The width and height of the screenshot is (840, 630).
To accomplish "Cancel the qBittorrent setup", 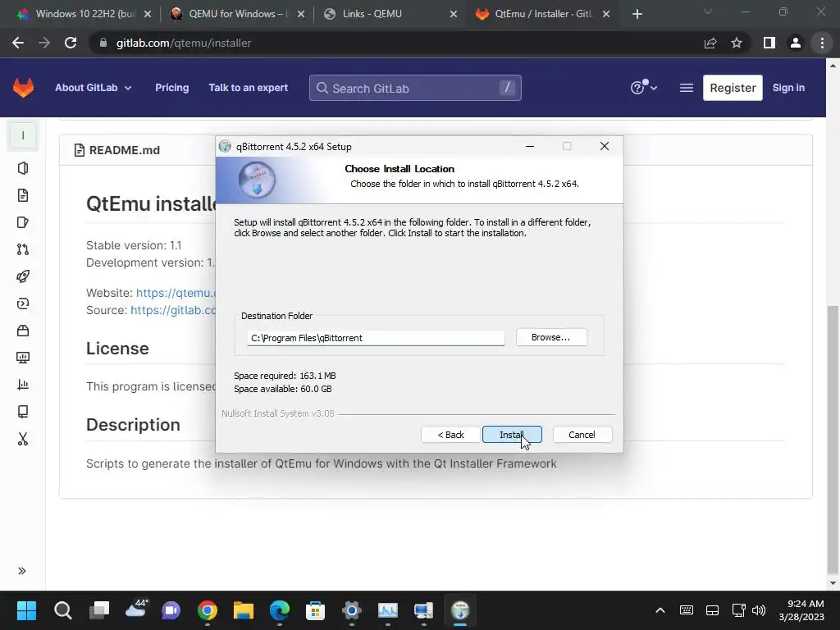I will coord(582,435).
